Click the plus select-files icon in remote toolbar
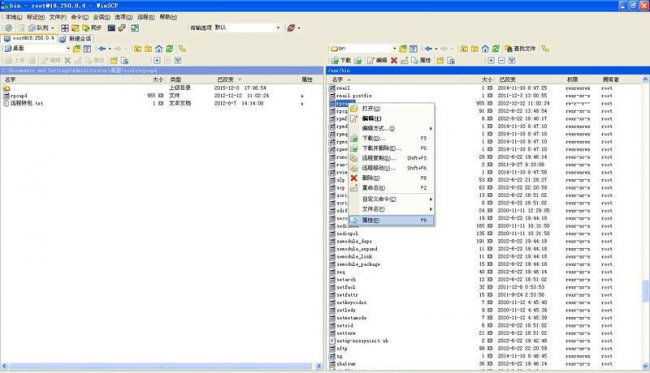This screenshot has height=373, width=650. point(491,61)
